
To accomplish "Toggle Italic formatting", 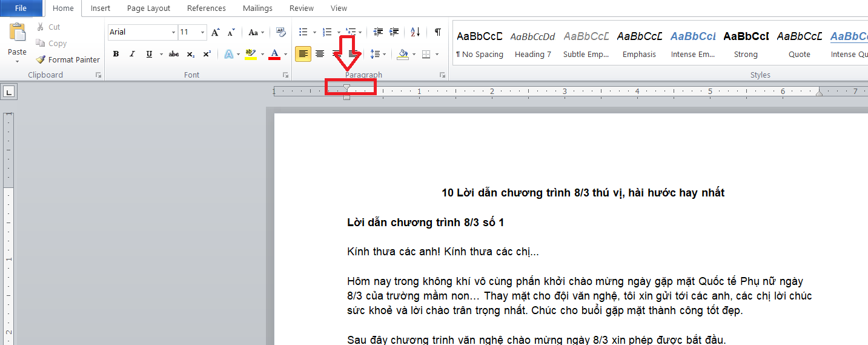I will [x=131, y=54].
